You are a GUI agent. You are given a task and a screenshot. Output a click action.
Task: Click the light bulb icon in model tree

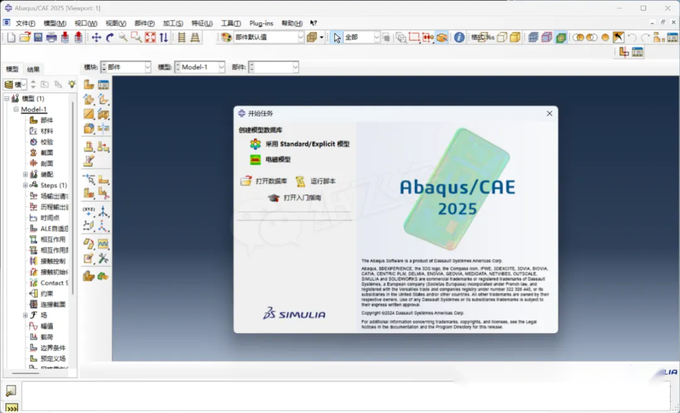72,84
